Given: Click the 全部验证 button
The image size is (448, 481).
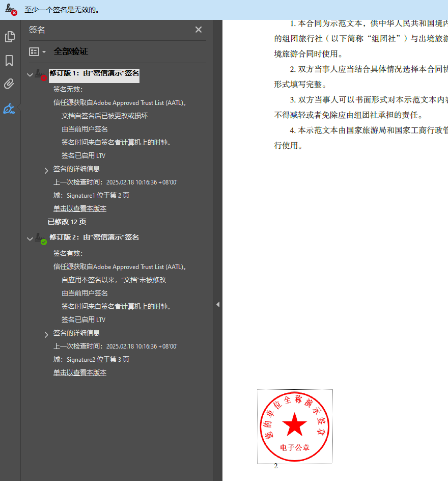Looking at the screenshot, I should 71,51.
